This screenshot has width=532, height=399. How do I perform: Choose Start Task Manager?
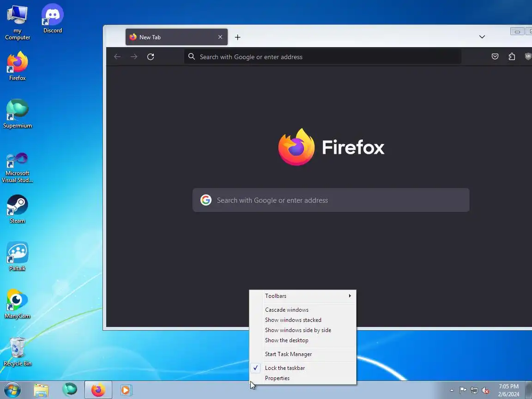point(302,354)
